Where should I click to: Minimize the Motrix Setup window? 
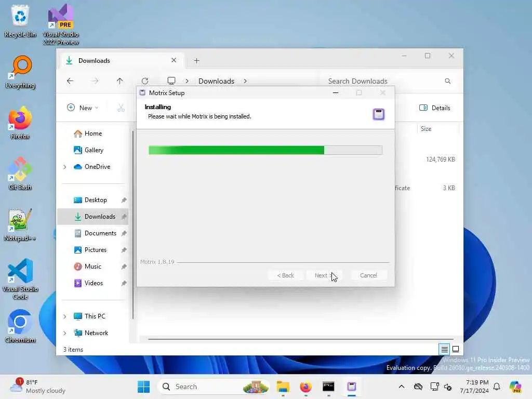point(336,92)
